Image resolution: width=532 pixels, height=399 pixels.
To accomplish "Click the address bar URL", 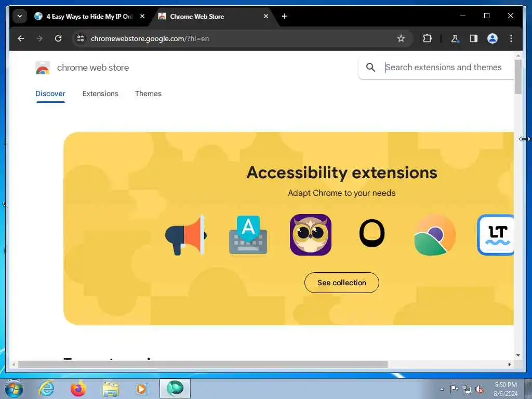I will pyautogui.click(x=150, y=38).
